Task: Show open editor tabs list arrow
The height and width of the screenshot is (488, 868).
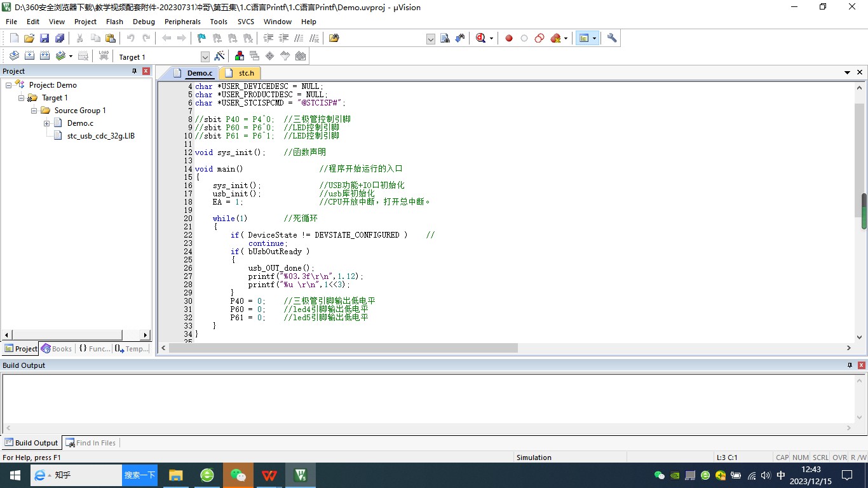Action: pyautogui.click(x=847, y=72)
